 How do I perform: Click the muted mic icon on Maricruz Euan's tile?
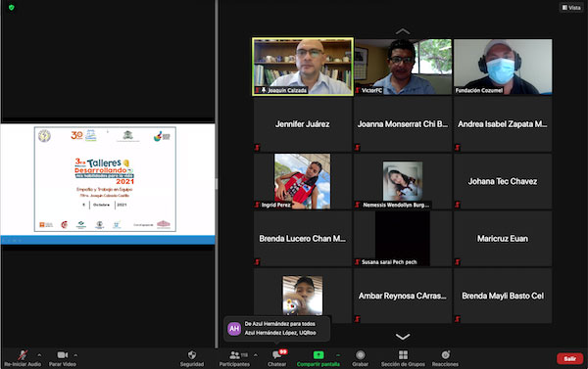pyautogui.click(x=457, y=262)
